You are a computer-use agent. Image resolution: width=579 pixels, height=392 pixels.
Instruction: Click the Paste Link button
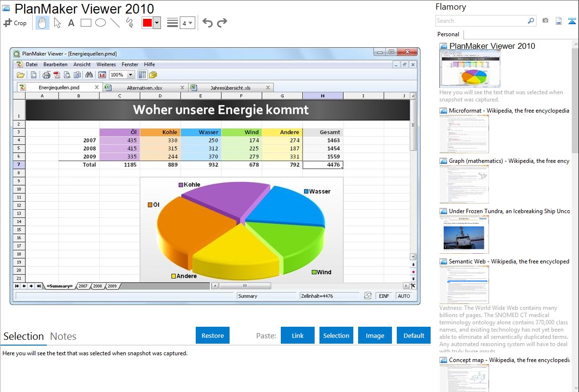pos(298,335)
